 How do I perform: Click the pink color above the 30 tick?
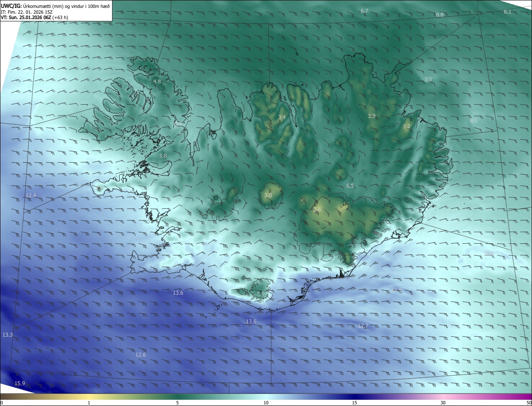pos(443,397)
